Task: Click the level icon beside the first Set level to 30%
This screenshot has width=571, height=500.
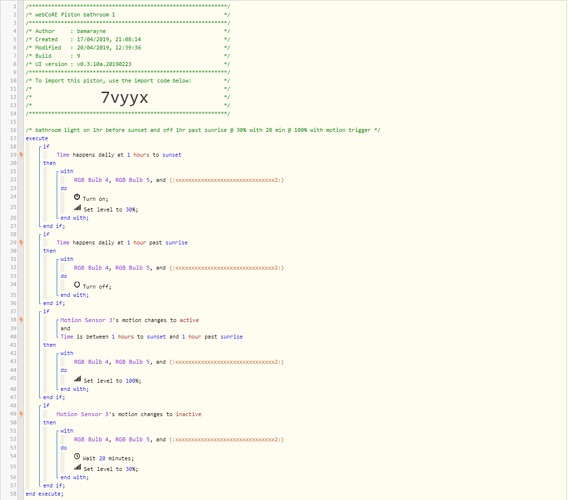Action: coord(78,208)
